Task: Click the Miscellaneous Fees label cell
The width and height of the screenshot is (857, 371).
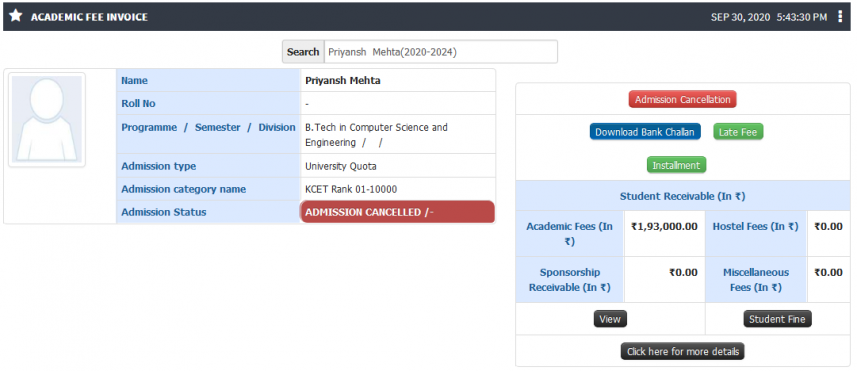Action: point(755,280)
